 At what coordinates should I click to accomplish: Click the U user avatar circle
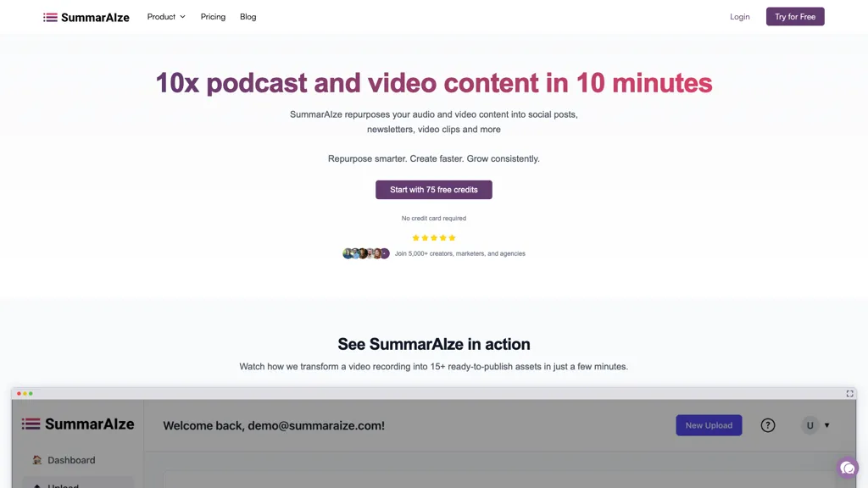[x=810, y=424]
